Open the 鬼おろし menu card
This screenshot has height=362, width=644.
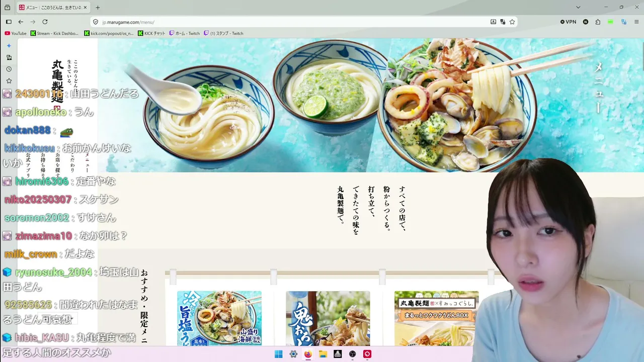328,318
